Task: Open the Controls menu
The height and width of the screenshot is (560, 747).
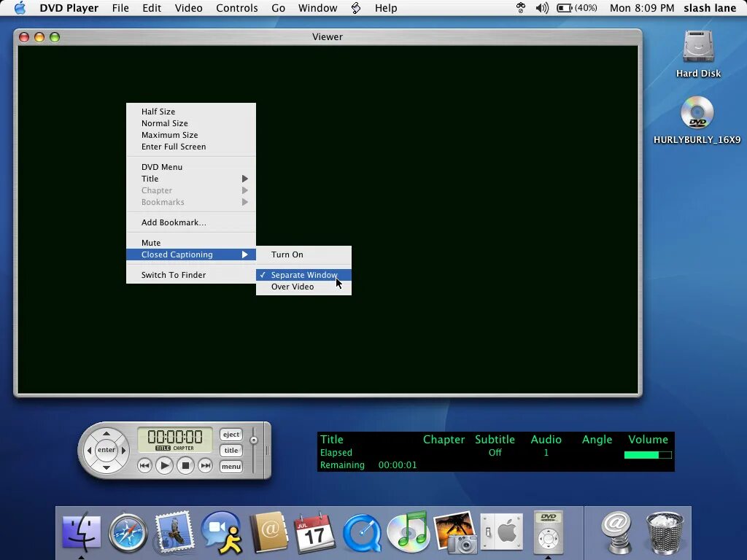Action: pyautogui.click(x=237, y=8)
